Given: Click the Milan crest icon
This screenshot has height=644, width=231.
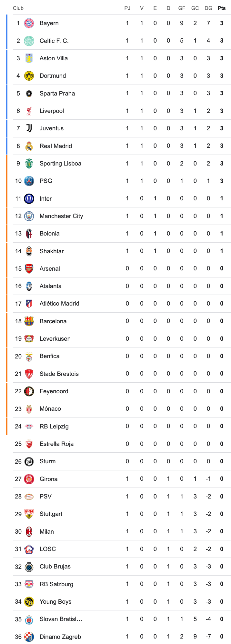Looking at the screenshot, I should 29,531.
